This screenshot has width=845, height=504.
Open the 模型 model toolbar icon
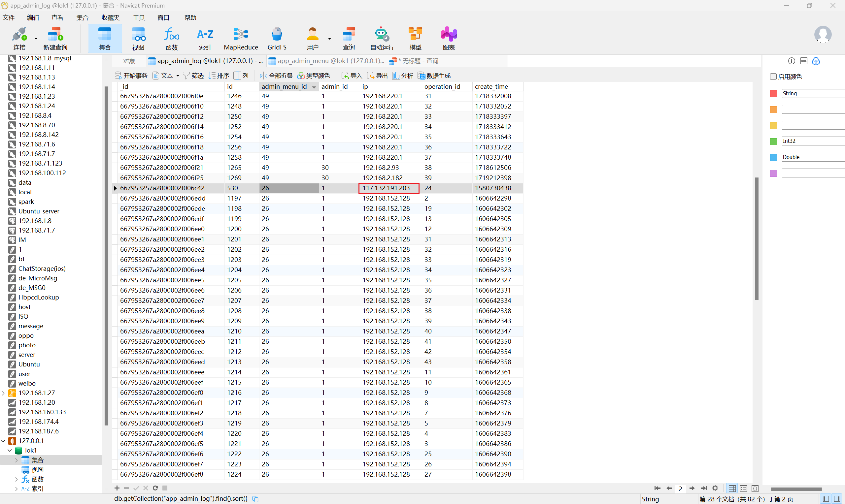415,38
